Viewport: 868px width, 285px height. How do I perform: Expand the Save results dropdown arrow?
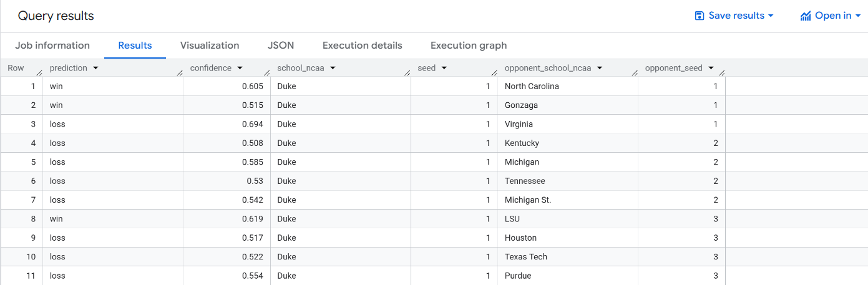pos(771,16)
